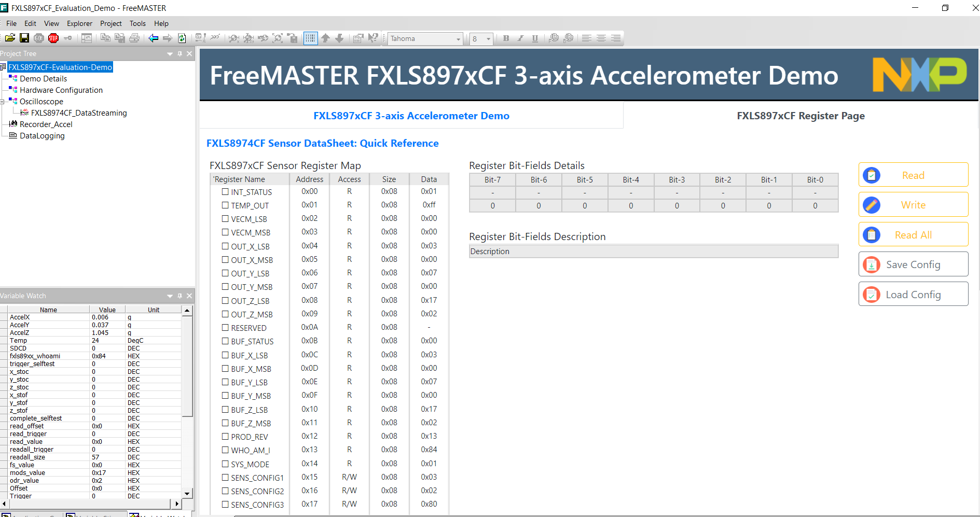Click the printer icon in toolbar
Screen dimensions: 980x517
[134, 38]
